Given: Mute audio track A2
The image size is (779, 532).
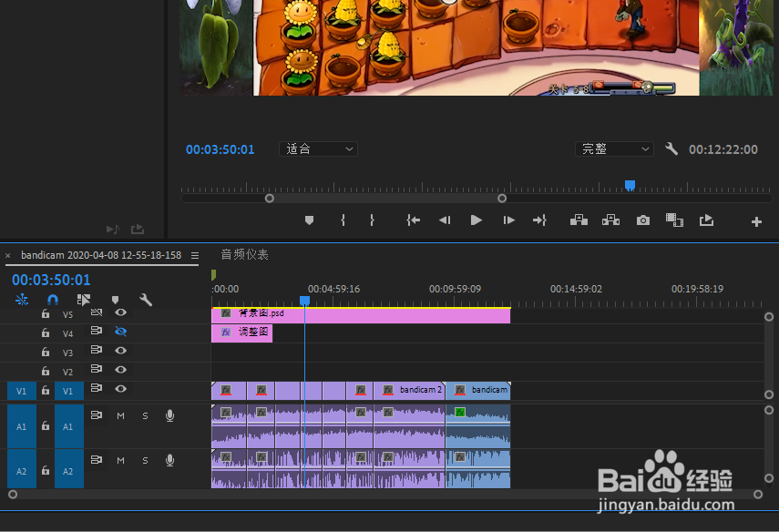Looking at the screenshot, I should click(x=121, y=461).
